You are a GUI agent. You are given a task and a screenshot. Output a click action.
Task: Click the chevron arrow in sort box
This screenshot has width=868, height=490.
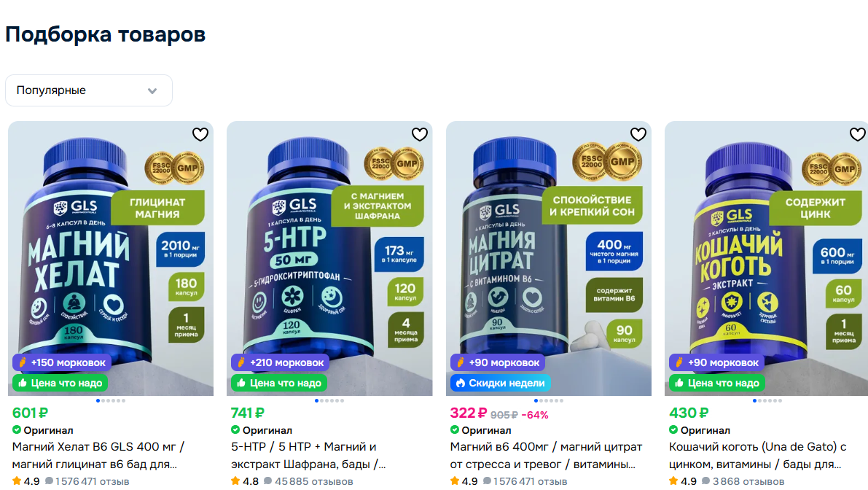152,91
